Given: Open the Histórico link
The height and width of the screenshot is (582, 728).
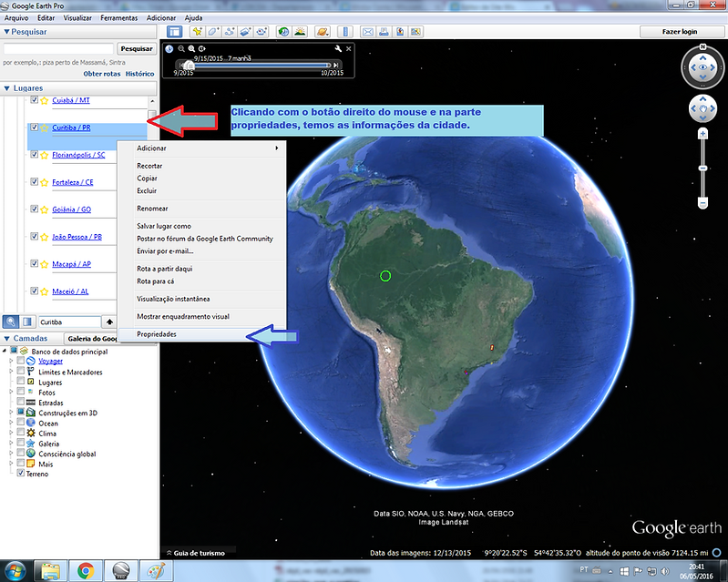Looking at the screenshot, I should [x=139, y=74].
